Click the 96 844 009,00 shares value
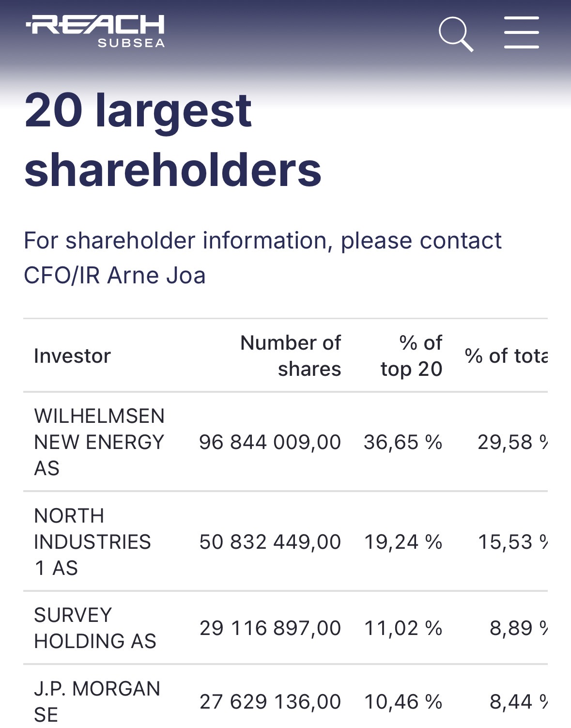The image size is (571, 728). tap(270, 442)
